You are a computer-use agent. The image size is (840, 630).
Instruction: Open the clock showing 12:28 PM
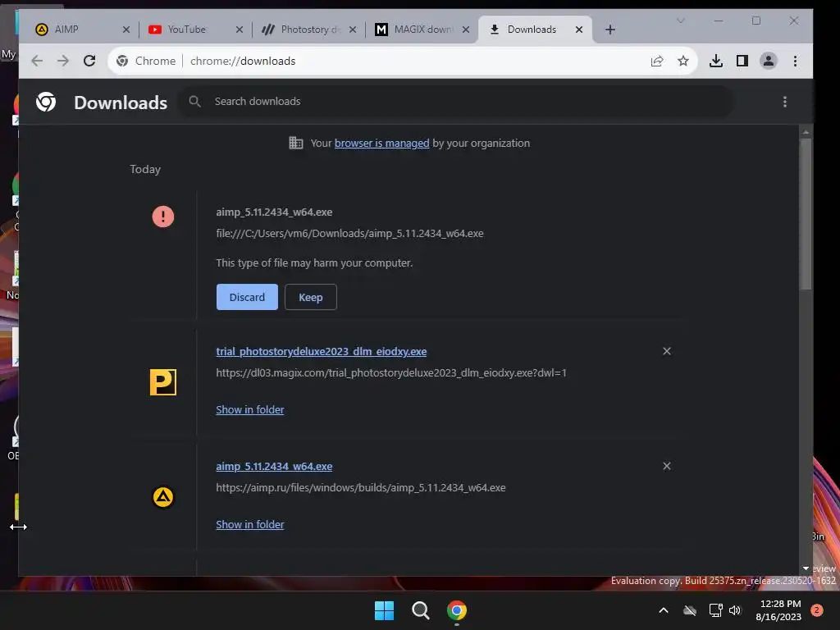coord(778,610)
